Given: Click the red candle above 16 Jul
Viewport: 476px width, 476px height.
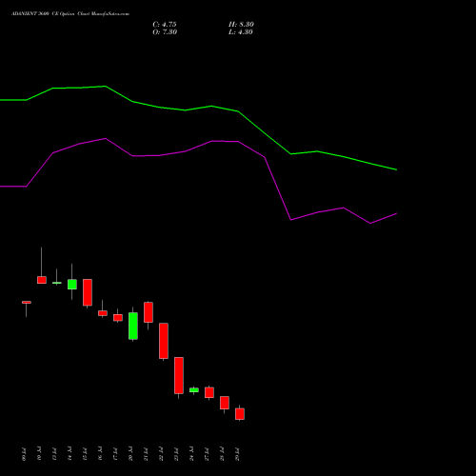Looking at the screenshot, I should click(103, 313).
